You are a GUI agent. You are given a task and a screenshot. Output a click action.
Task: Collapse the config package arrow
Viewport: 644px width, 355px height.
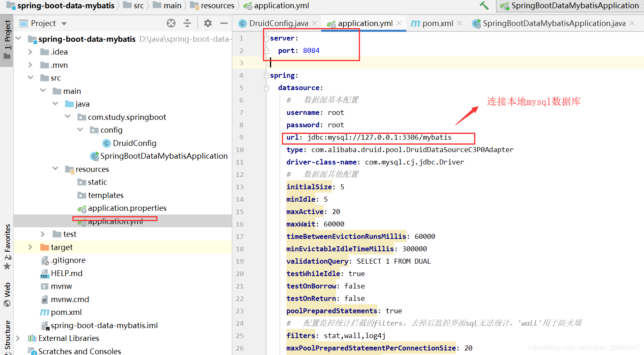pos(80,130)
